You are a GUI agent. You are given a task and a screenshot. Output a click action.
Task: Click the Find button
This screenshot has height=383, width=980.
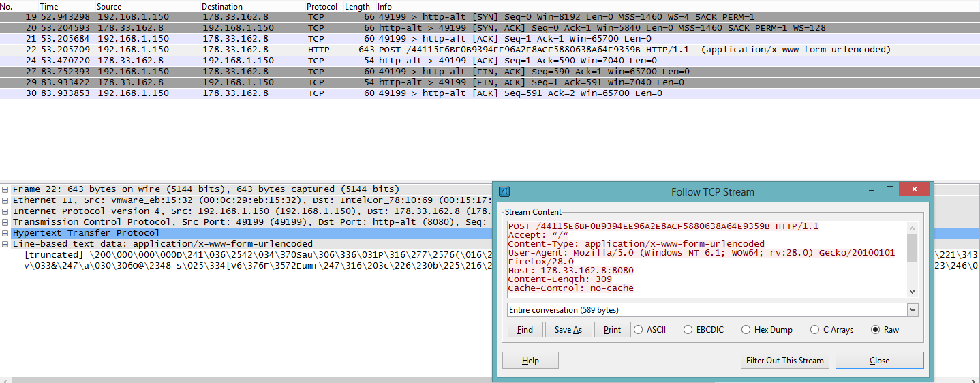525,330
